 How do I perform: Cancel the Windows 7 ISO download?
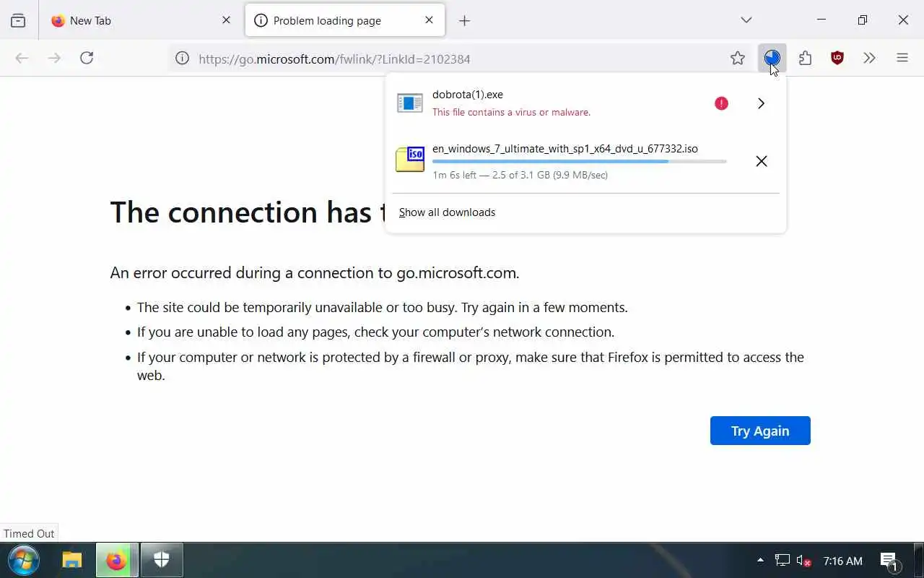(761, 161)
